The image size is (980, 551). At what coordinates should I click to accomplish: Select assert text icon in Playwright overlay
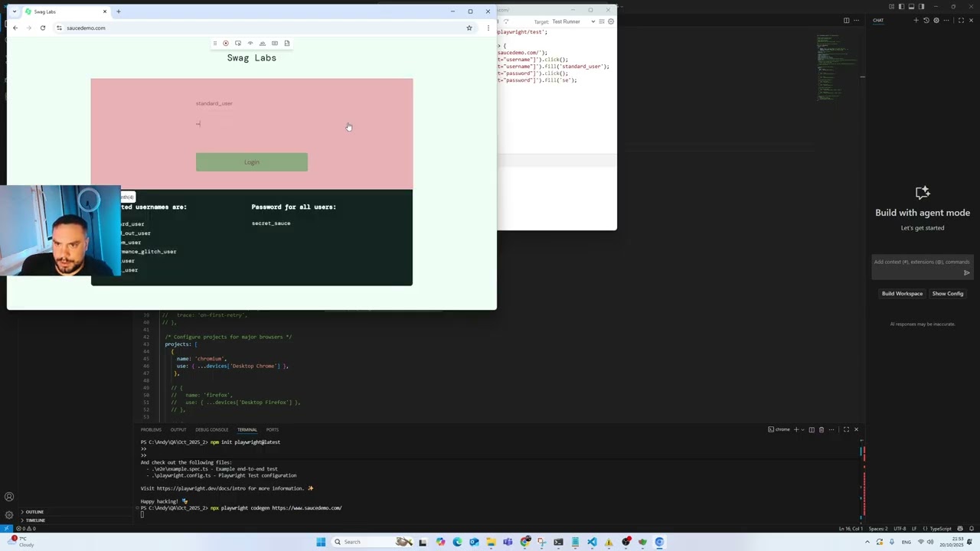pyautogui.click(x=263, y=44)
